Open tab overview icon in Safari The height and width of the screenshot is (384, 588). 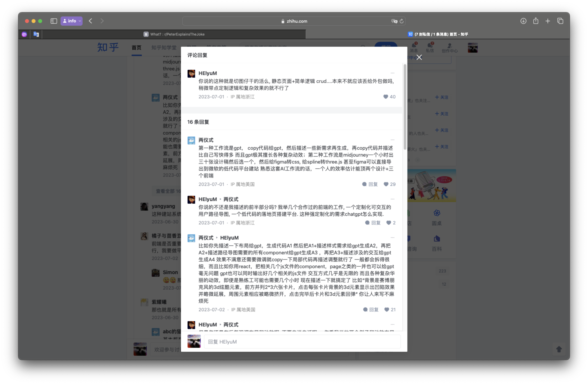coord(560,21)
